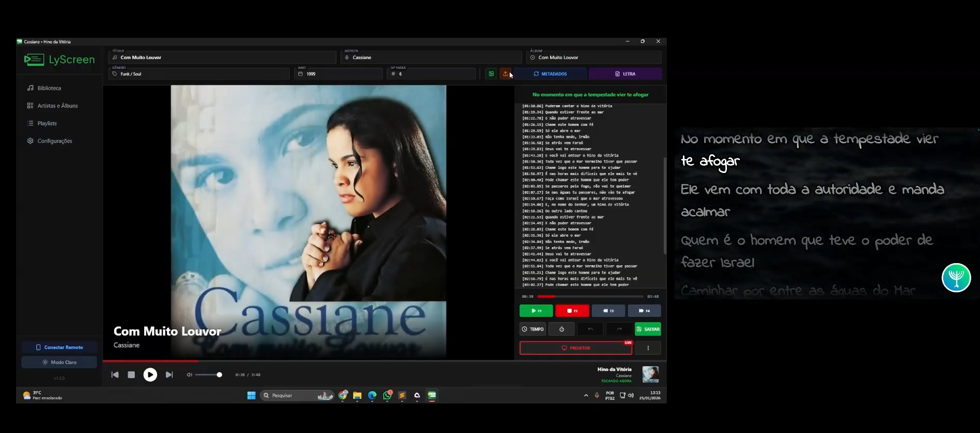Open Chrome from the taskbar
980x433 pixels.
coord(343,396)
